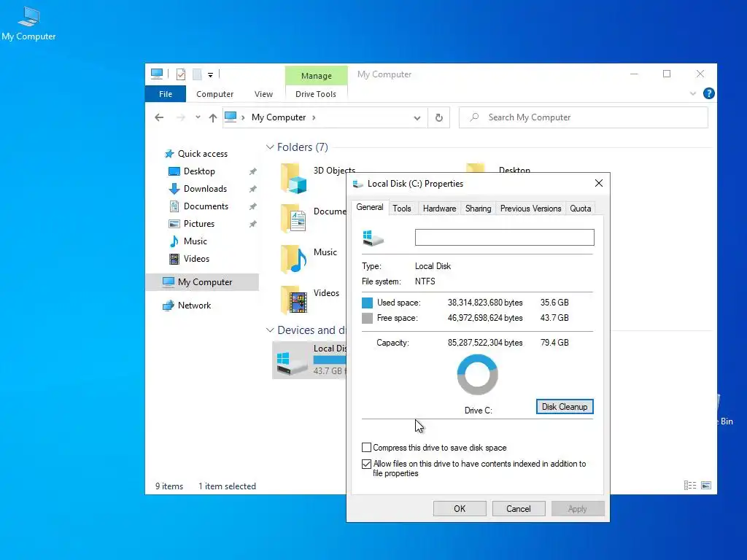Select Quick access in navigation pane

tap(203, 154)
